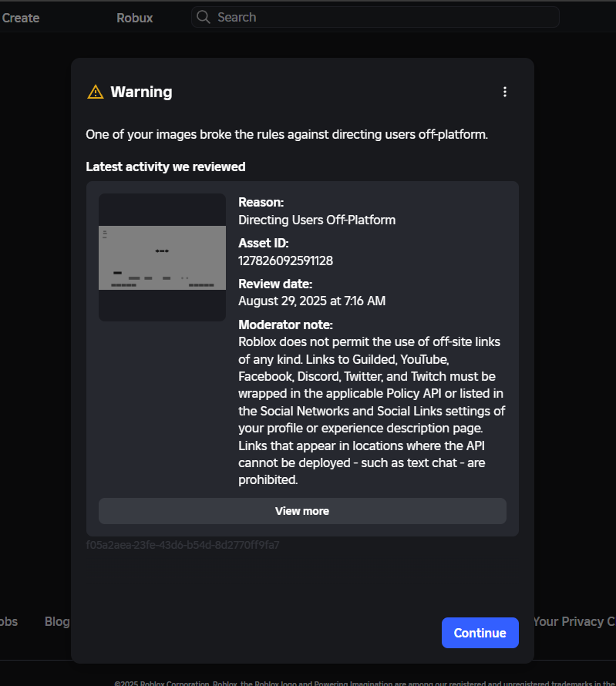Click the Continue button
The width and height of the screenshot is (616, 686).
pyautogui.click(x=480, y=633)
